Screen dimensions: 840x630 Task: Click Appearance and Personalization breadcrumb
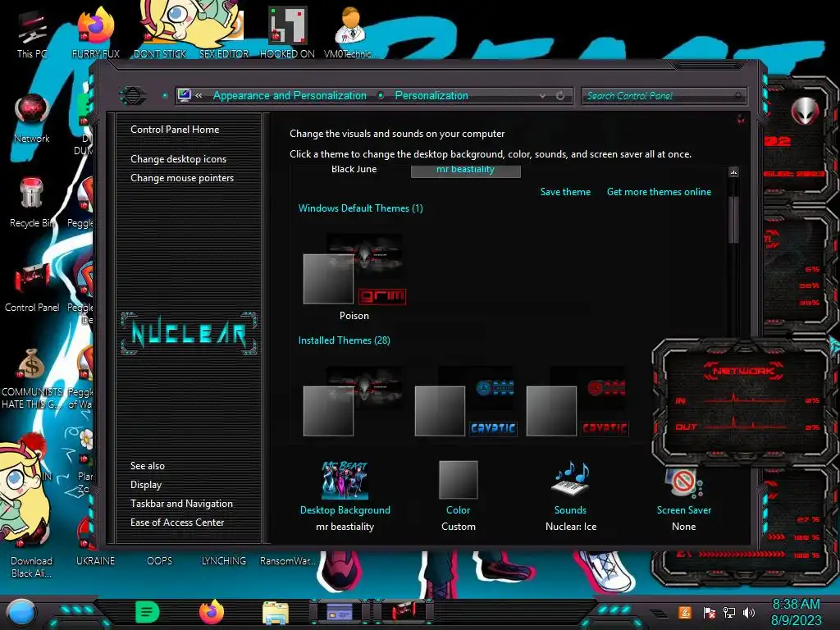[290, 95]
